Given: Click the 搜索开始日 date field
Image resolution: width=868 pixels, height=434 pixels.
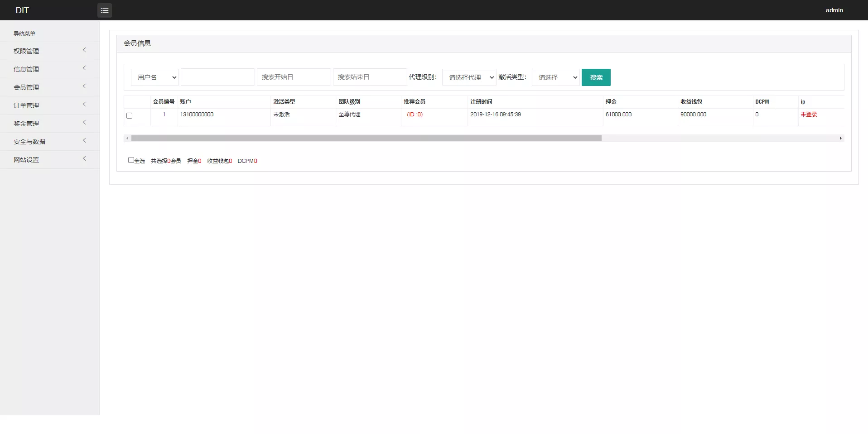Looking at the screenshot, I should point(294,77).
